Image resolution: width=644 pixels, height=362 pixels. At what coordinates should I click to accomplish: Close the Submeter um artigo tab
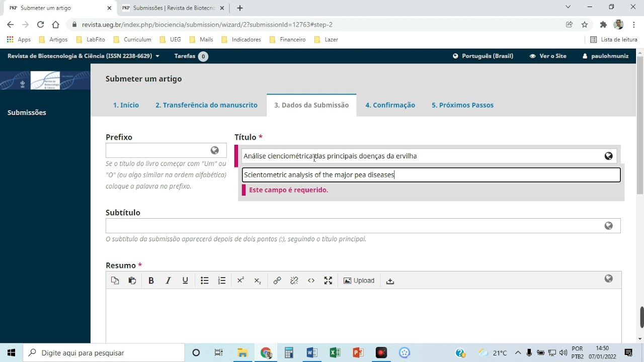pos(110,8)
